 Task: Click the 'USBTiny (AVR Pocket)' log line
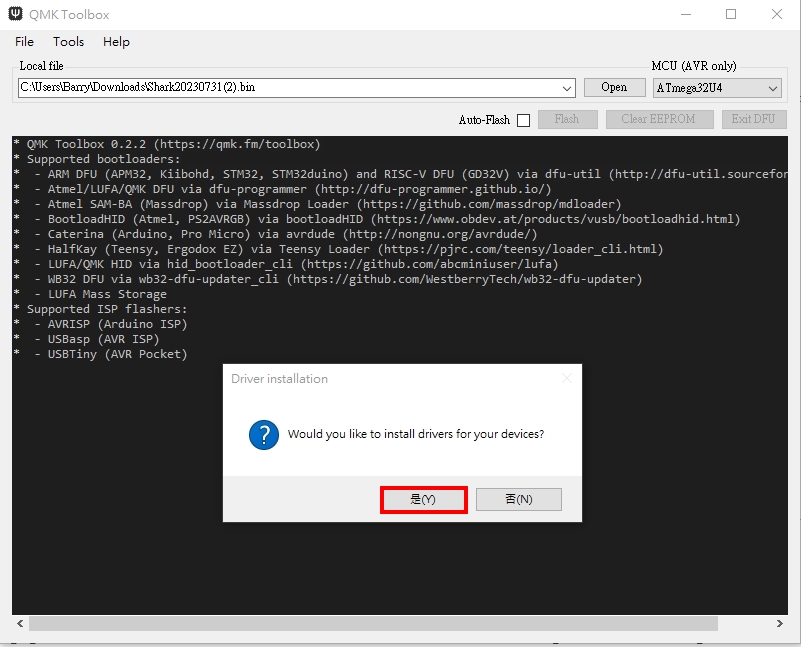101,354
